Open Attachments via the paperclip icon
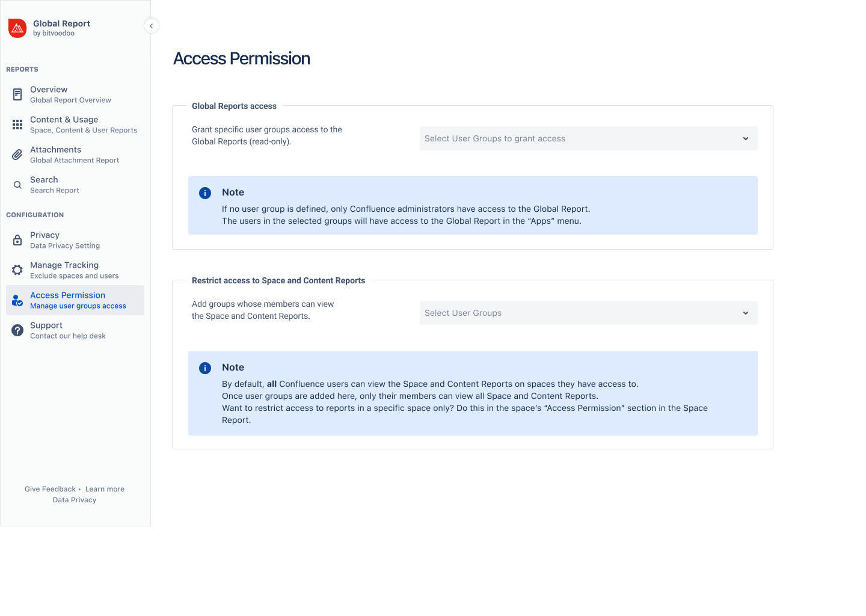 pyautogui.click(x=17, y=154)
